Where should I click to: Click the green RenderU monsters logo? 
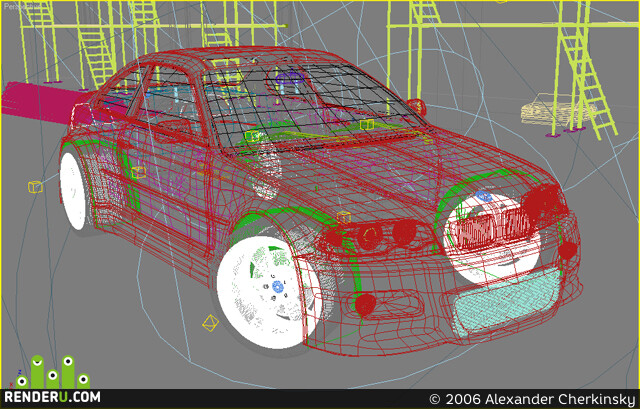(x=53, y=372)
